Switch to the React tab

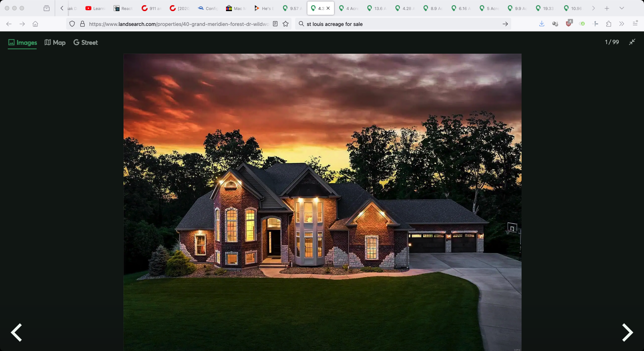(123, 8)
